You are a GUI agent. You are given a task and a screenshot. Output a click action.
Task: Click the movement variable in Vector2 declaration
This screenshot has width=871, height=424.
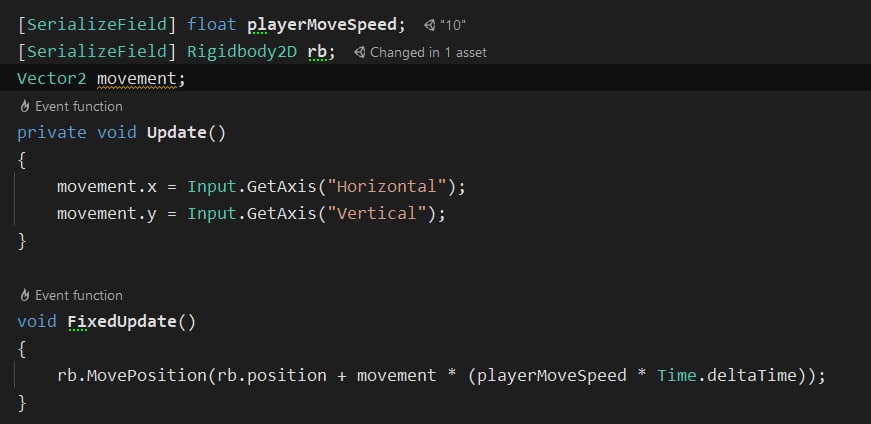137,78
